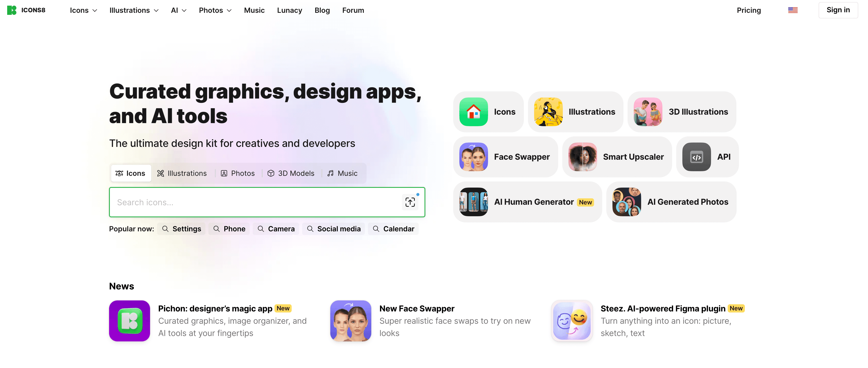The height and width of the screenshot is (368, 868).
Task: Open search by image upload icon
Action: tap(410, 202)
